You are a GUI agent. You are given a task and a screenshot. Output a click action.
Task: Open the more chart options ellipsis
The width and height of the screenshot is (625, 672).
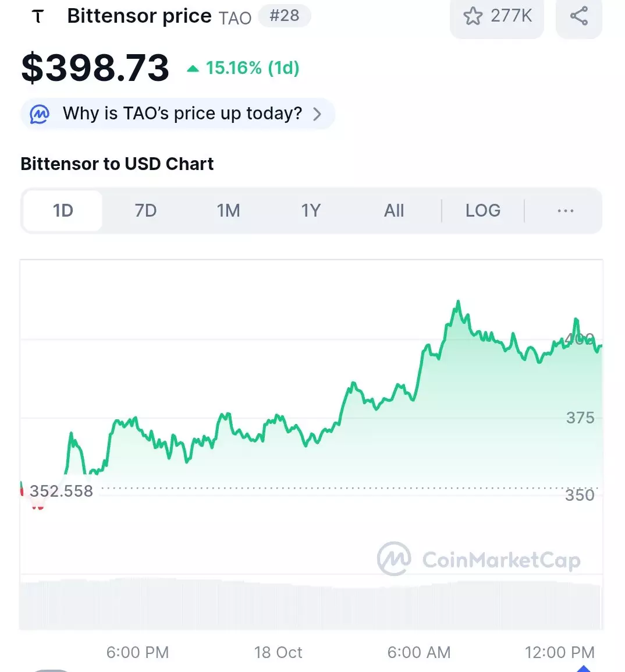coord(565,210)
